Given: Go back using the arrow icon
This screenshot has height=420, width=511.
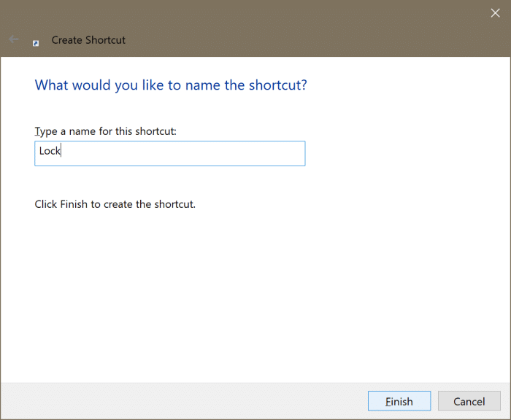Looking at the screenshot, I should pyautogui.click(x=13, y=39).
